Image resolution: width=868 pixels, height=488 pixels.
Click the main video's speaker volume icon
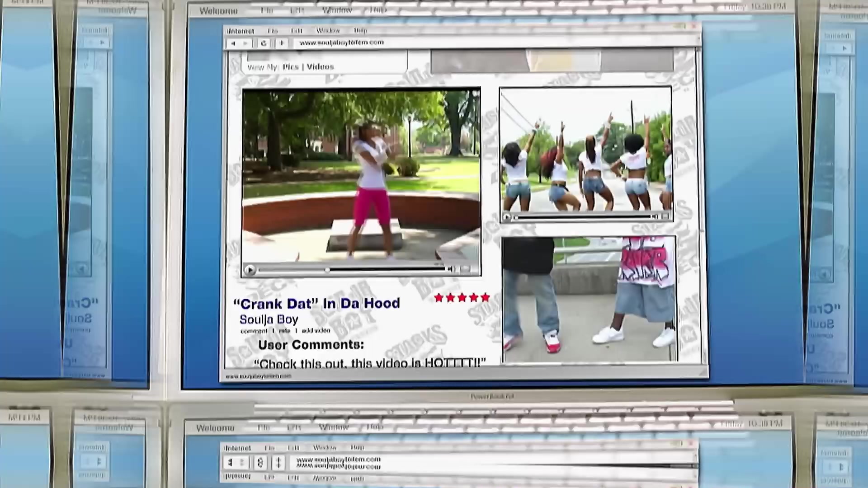point(450,270)
